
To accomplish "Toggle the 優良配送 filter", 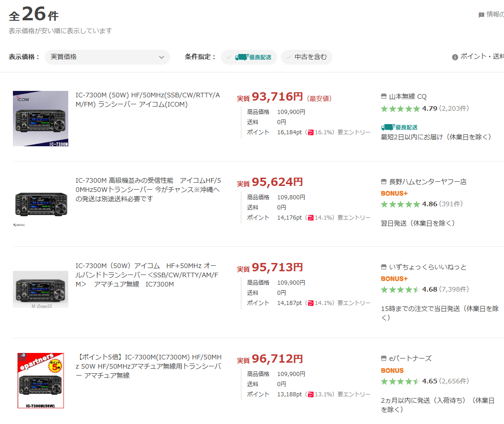I will click(x=249, y=57).
